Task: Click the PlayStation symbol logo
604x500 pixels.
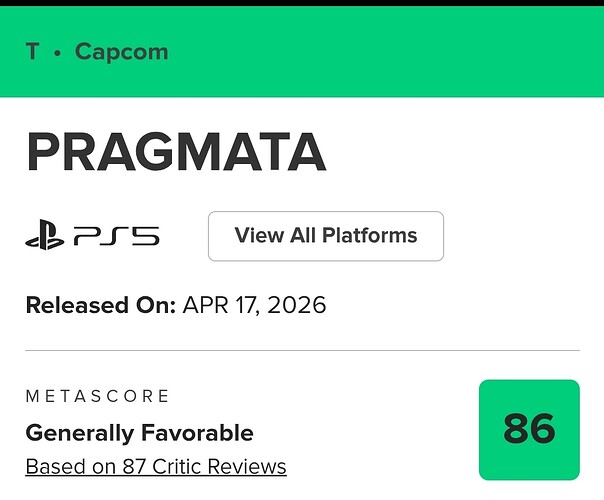Action: 45,237
